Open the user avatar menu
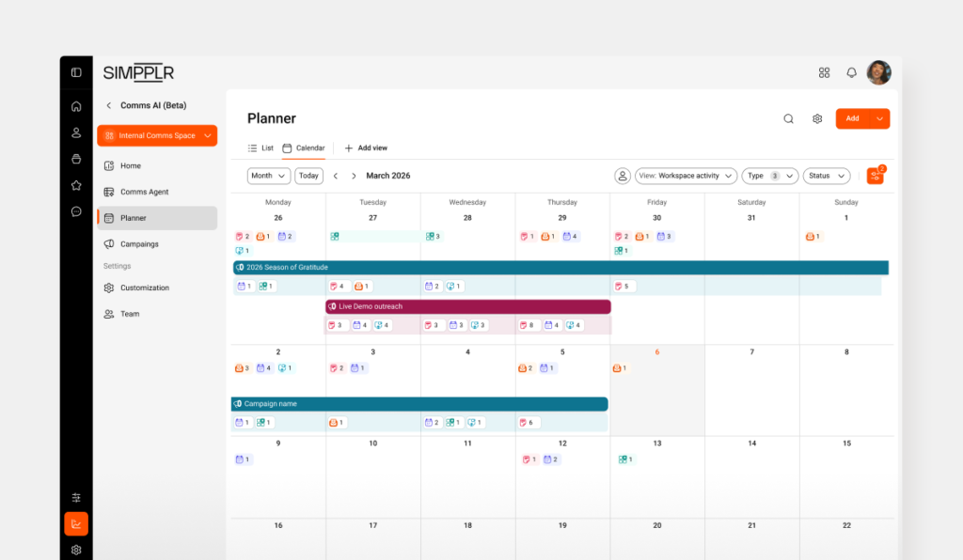This screenshot has height=560, width=963. point(879,73)
